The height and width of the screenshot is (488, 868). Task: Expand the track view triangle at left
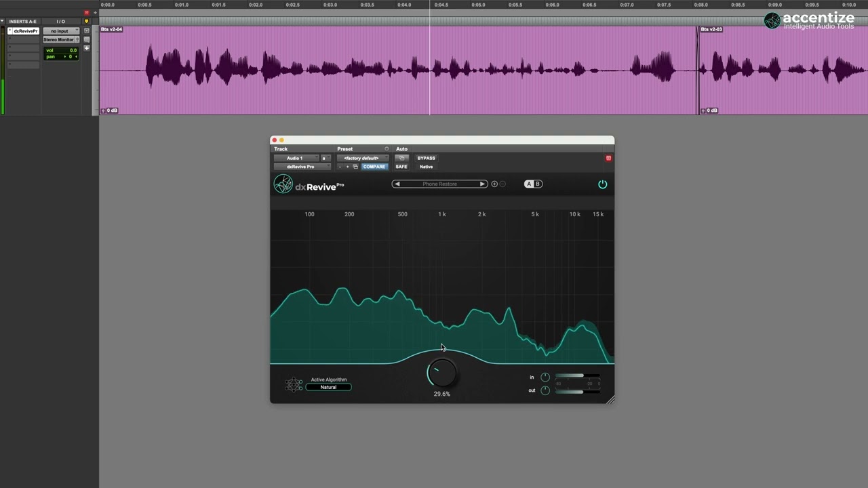[2, 21]
